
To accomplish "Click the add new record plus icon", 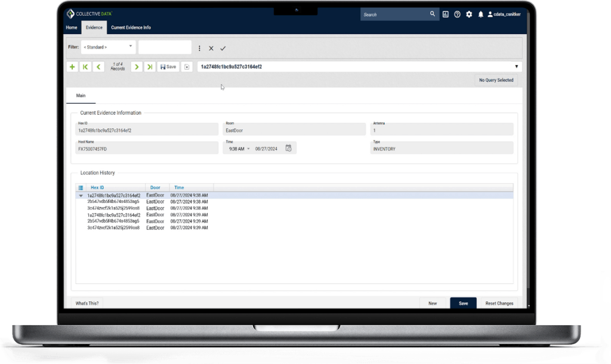I will (x=72, y=67).
